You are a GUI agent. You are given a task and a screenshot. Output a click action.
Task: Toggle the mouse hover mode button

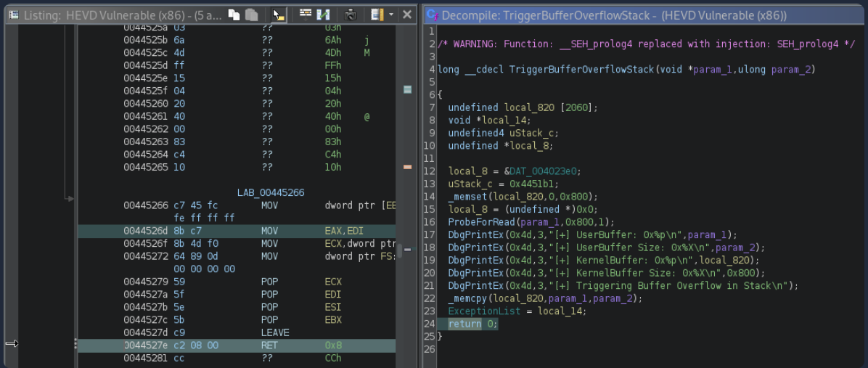tap(278, 15)
